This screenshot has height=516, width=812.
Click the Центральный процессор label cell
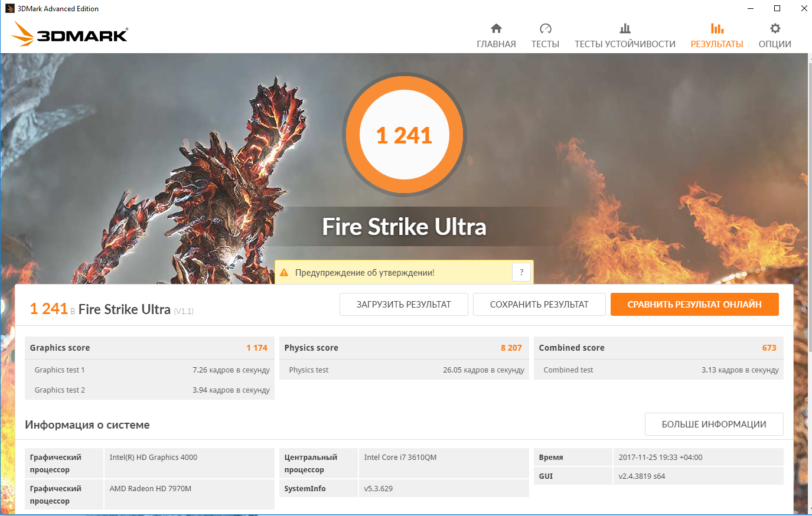click(319, 463)
